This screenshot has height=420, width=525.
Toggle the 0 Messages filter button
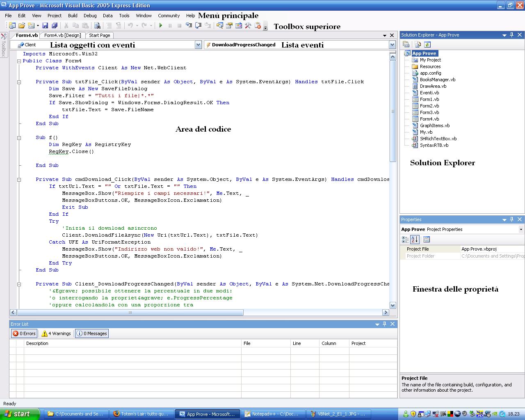92,333
